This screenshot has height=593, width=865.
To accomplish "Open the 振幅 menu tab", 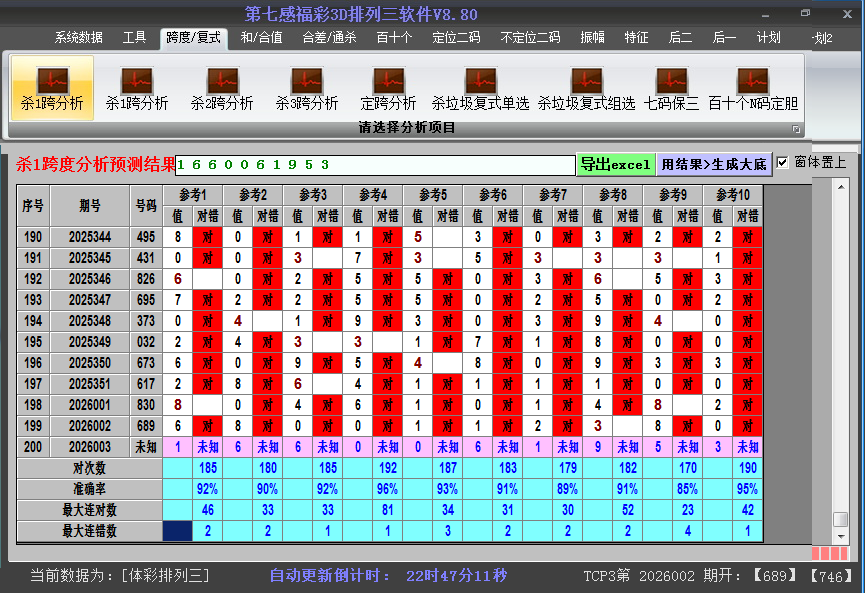I will tap(593, 38).
